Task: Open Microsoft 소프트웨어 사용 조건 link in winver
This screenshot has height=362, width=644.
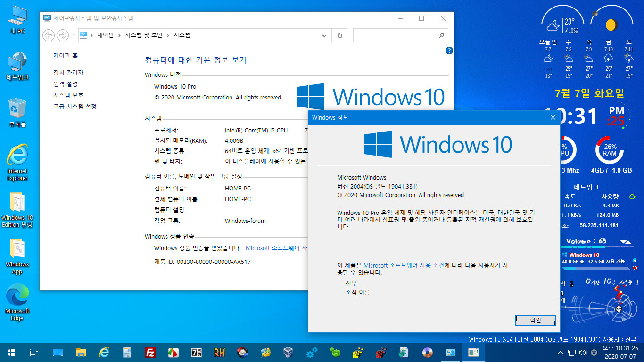Action: pos(404,265)
